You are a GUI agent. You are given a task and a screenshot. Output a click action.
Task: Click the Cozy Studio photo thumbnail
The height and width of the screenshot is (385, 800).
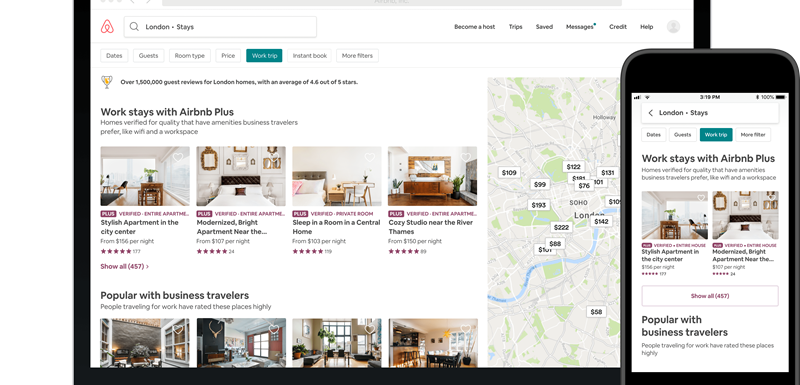(433, 176)
